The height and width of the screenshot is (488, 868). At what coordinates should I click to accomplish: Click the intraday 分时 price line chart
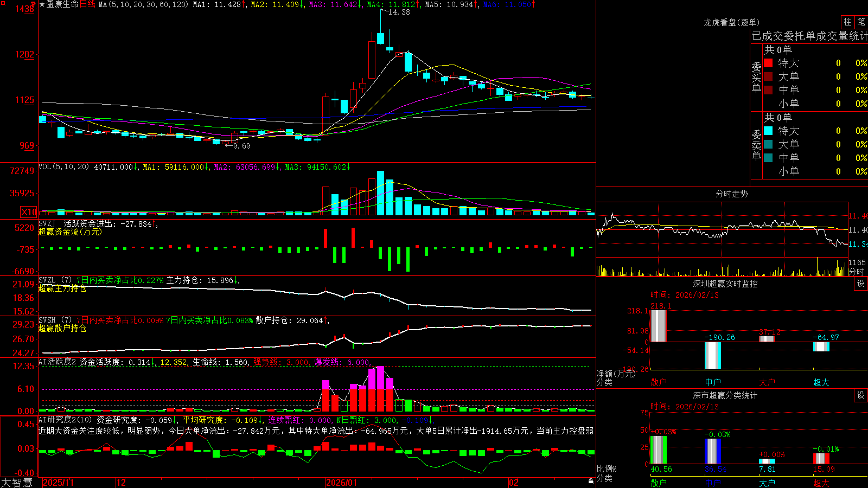click(x=722, y=230)
